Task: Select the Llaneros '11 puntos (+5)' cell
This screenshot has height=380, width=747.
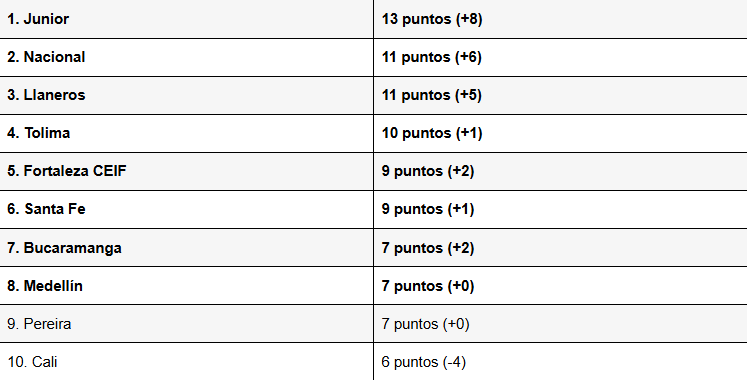Action: [560, 95]
